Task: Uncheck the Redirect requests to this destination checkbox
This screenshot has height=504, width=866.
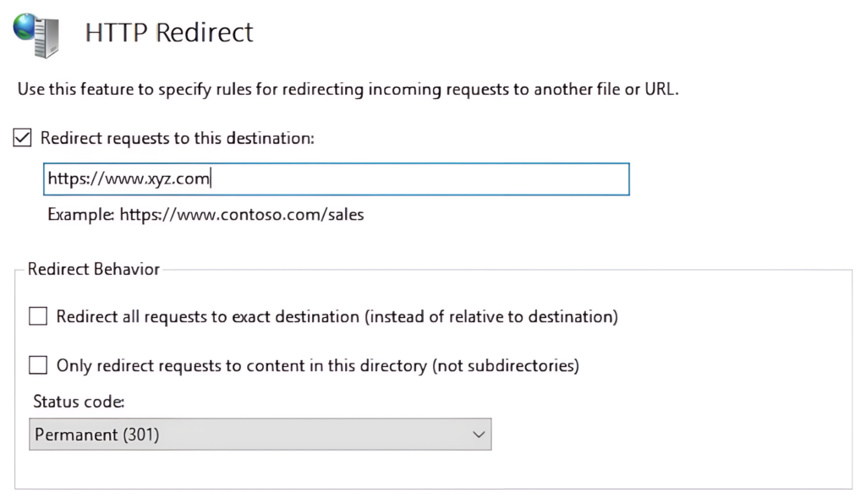Action: (x=23, y=137)
